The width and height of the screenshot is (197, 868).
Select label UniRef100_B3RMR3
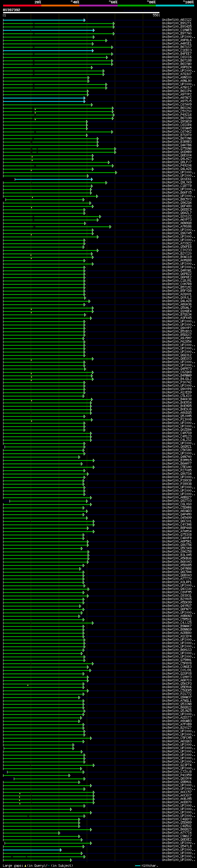click(x=177, y=142)
